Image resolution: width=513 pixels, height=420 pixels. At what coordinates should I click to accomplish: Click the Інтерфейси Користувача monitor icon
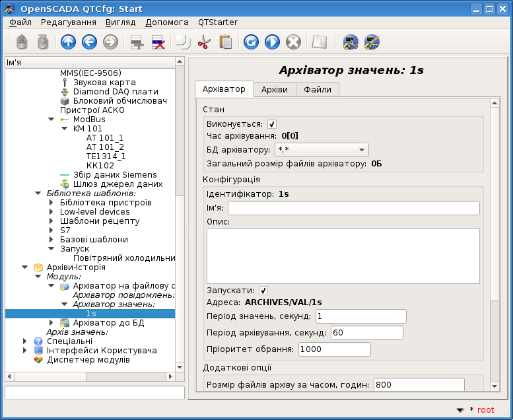(38, 351)
